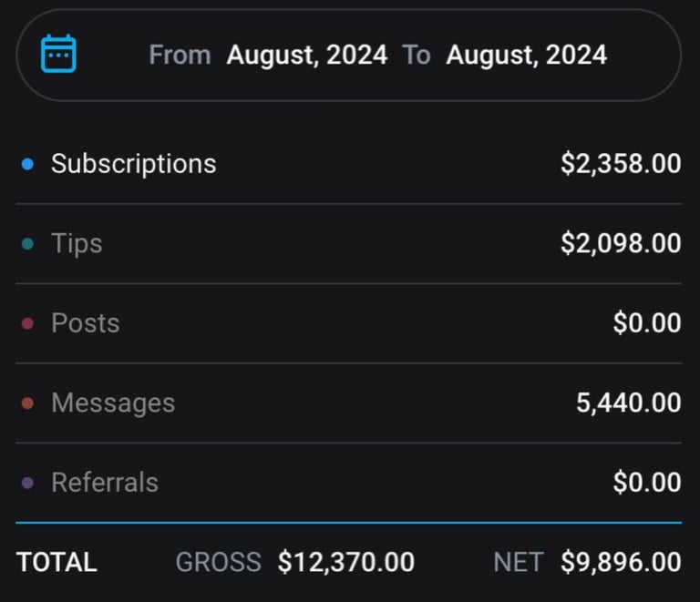Viewport: 700px width, 602px height.
Task: Select the blue Subscriptions dot
Action: (27, 164)
